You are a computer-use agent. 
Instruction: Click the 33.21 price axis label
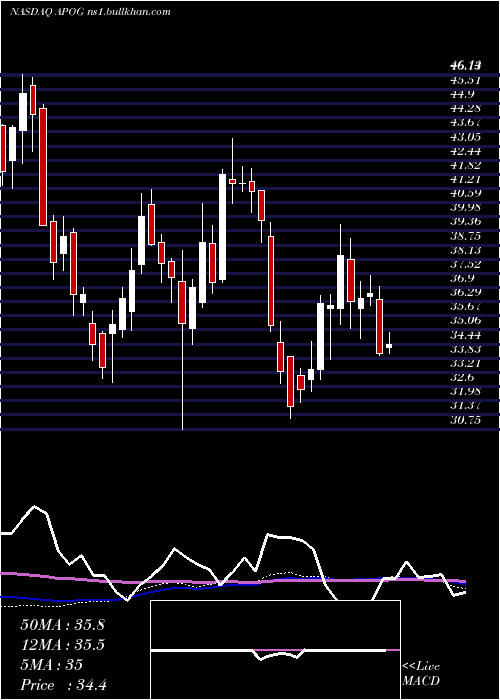click(466, 364)
